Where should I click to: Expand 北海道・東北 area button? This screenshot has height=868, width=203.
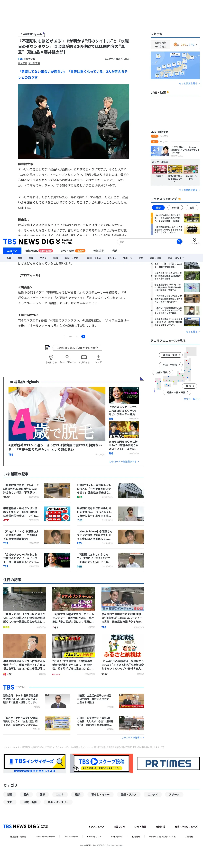pos(171,355)
